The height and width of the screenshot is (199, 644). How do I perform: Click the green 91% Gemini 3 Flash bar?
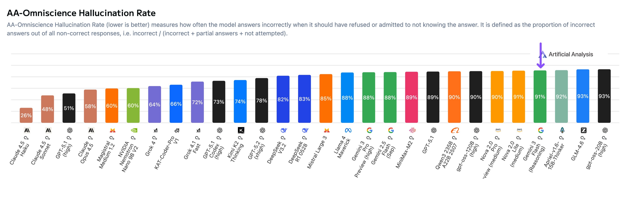[540, 97]
